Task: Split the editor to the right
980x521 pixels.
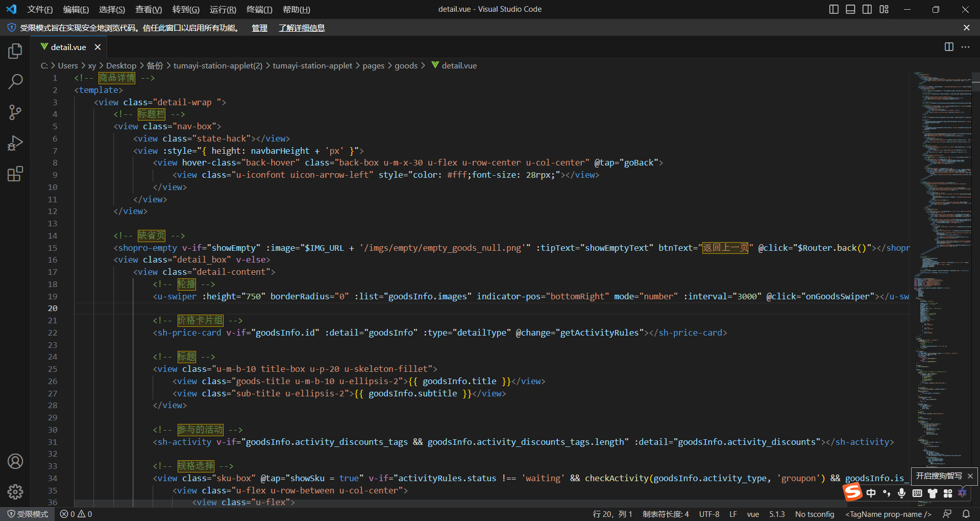Action: 949,47
